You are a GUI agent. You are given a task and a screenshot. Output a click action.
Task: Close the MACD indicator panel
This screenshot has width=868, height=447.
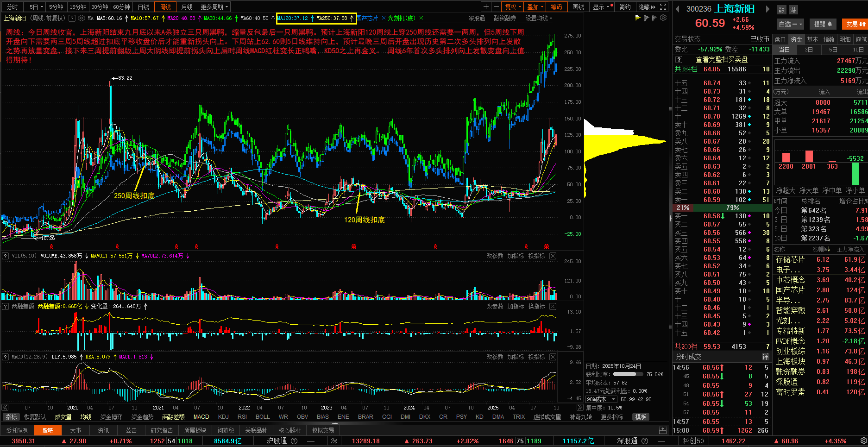coord(553,357)
